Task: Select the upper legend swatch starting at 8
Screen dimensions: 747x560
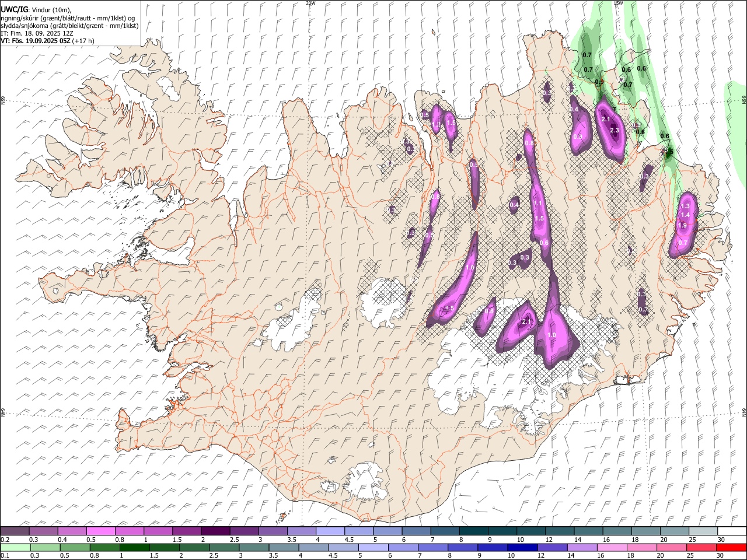Action: [473, 531]
